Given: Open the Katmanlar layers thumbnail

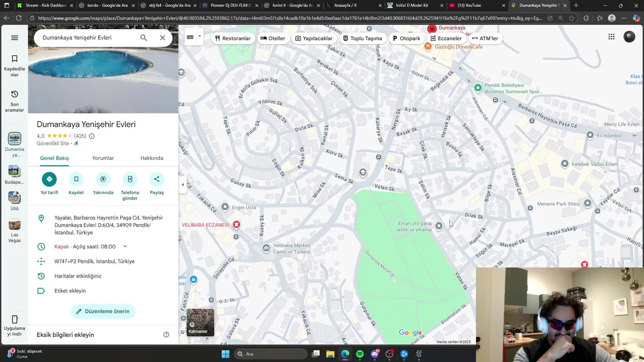Looking at the screenshot, I should click(x=200, y=322).
